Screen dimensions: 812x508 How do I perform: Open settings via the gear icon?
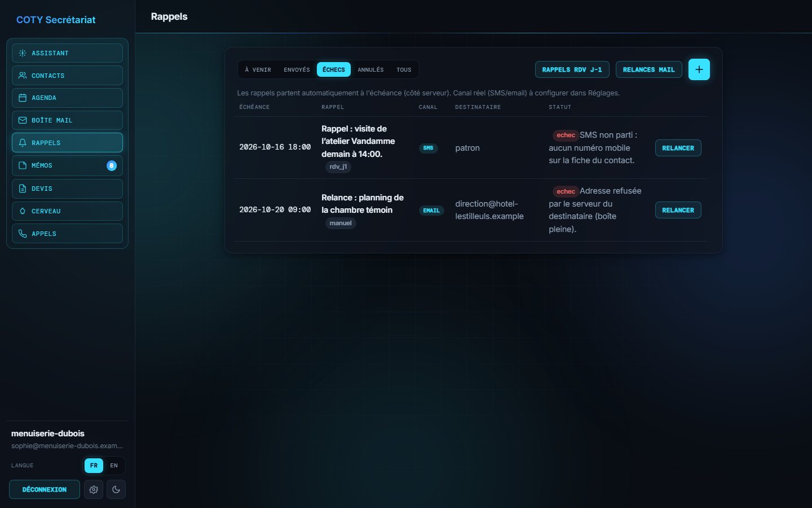94,489
